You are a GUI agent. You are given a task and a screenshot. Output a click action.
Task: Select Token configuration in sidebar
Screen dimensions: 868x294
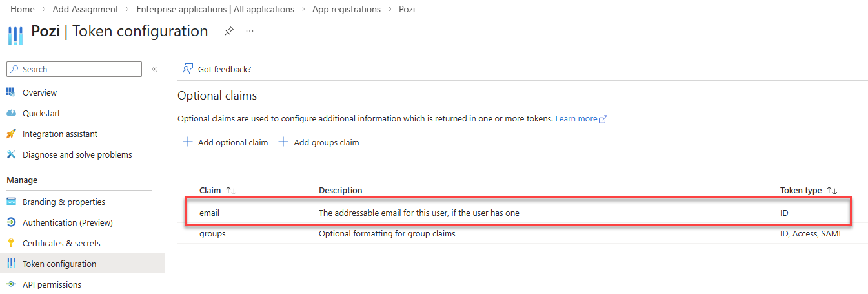(x=82, y=264)
